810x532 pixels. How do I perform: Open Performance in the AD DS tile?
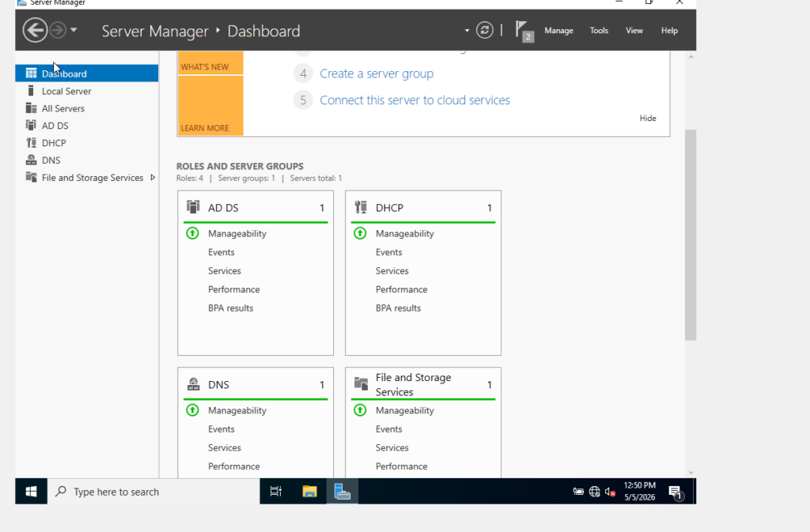(x=233, y=289)
